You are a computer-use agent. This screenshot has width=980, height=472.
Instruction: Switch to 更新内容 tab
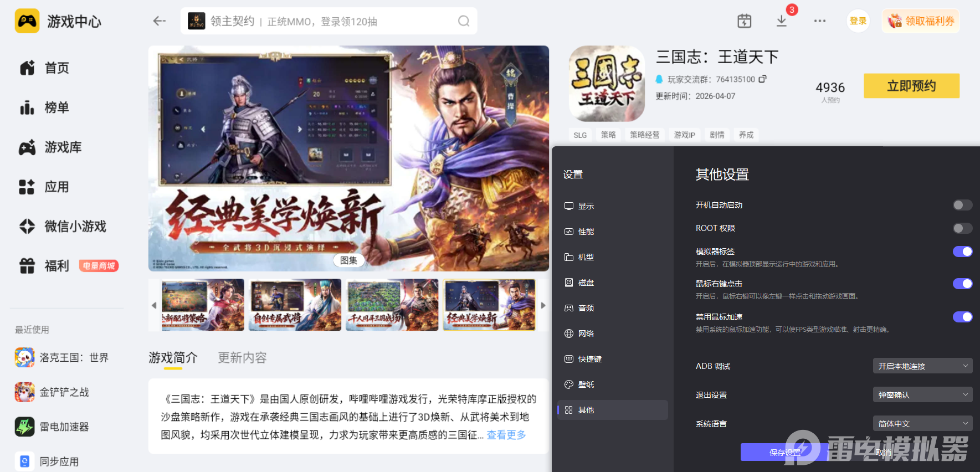coord(242,358)
